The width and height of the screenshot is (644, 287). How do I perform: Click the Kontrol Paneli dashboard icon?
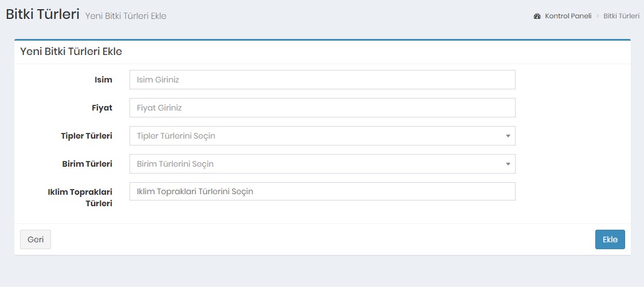coord(537,17)
